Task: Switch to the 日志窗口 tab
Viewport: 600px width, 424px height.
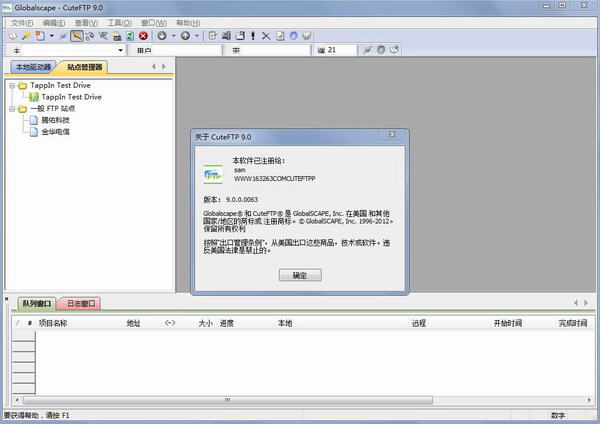Action: (80, 303)
